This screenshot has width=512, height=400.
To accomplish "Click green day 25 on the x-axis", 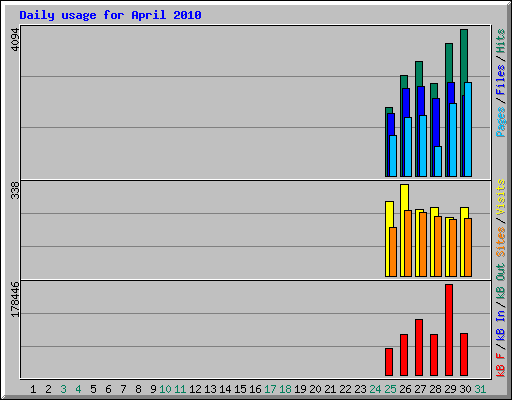I will tap(390, 389).
